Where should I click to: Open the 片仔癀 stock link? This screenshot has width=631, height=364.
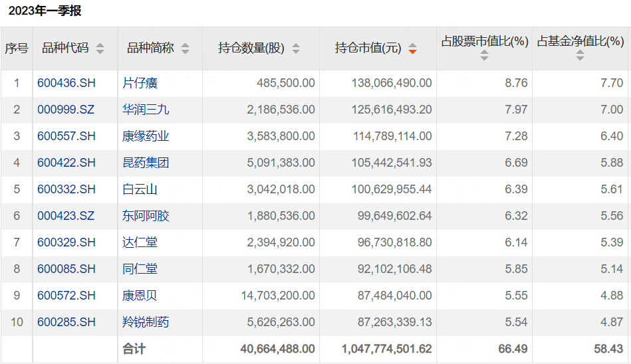coord(140,83)
